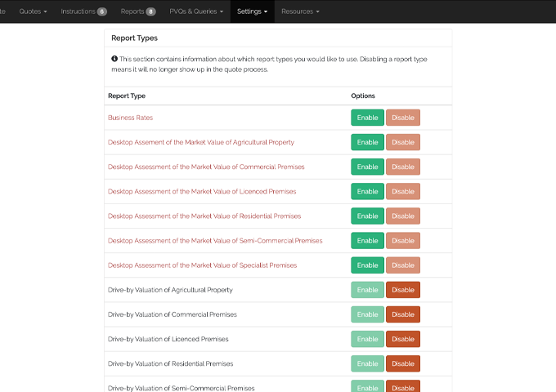
Task: Enable Desktop Assessment of Residential Premises
Action: (367, 216)
